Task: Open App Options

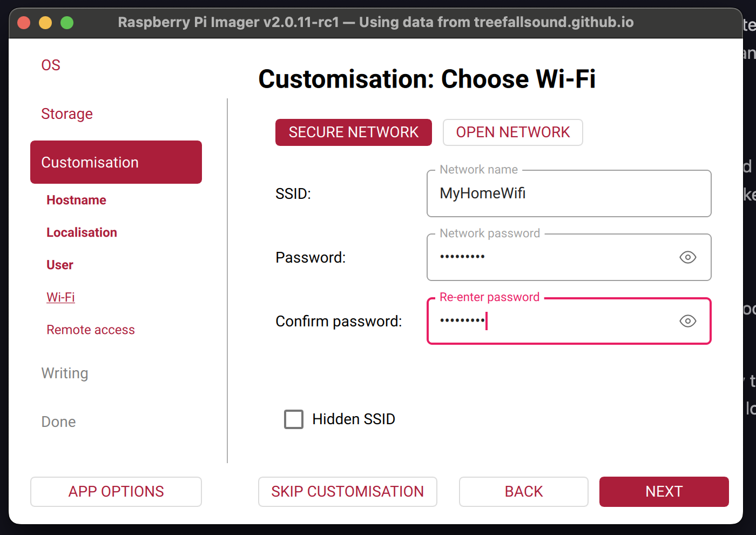Action: (x=116, y=492)
